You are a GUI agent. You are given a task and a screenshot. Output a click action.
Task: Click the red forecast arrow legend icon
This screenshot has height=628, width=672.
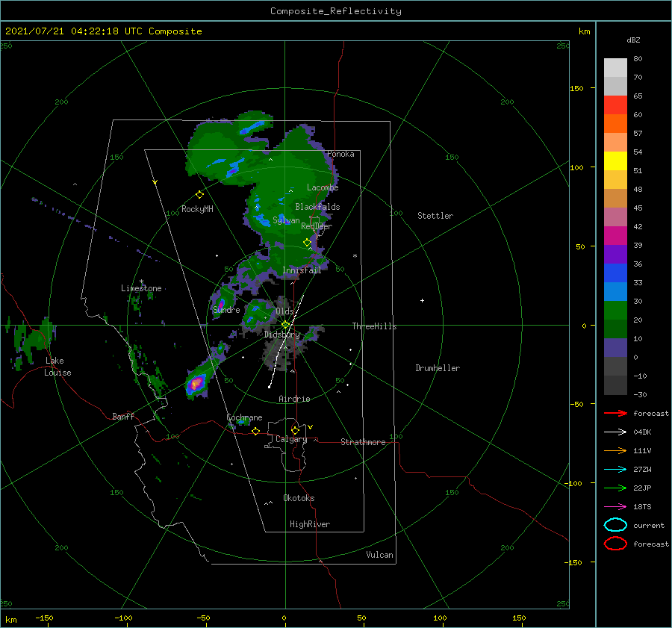pos(615,413)
